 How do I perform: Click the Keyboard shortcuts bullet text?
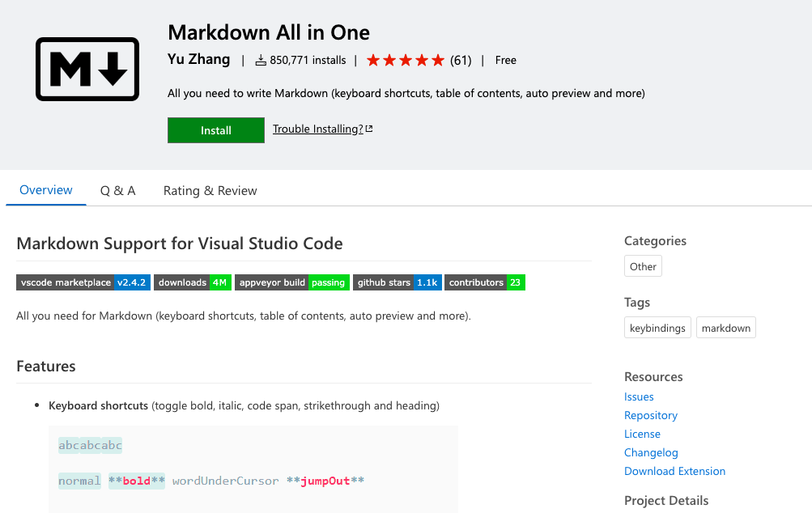[244, 405]
